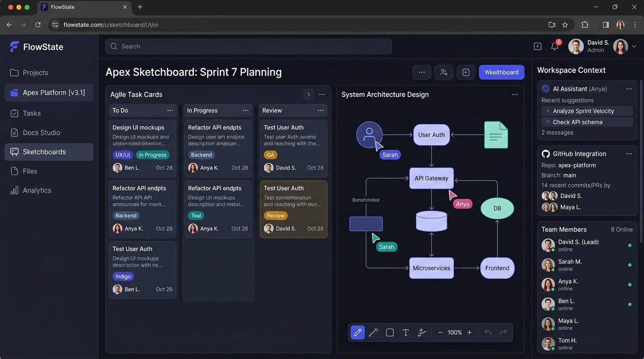Bookmark this page with the star icon
The width and height of the screenshot is (644, 359).
tap(565, 25)
